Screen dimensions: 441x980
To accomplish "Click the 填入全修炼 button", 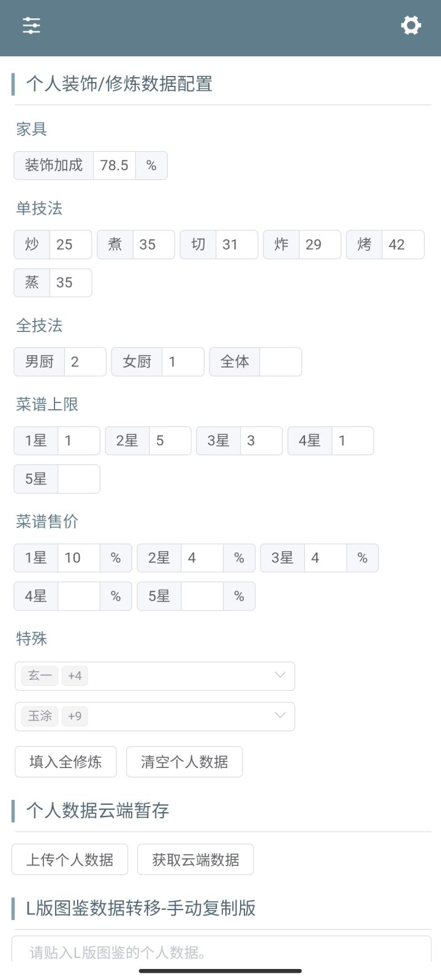I will click(x=66, y=761).
